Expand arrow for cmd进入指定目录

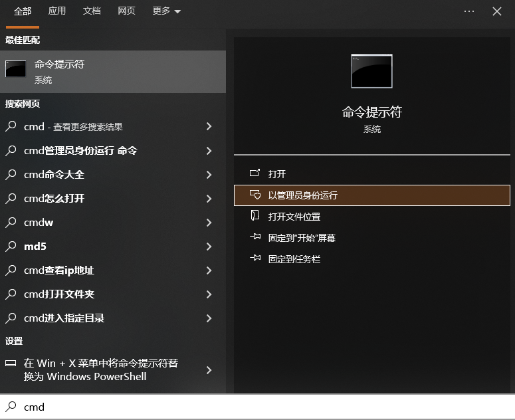tap(209, 318)
